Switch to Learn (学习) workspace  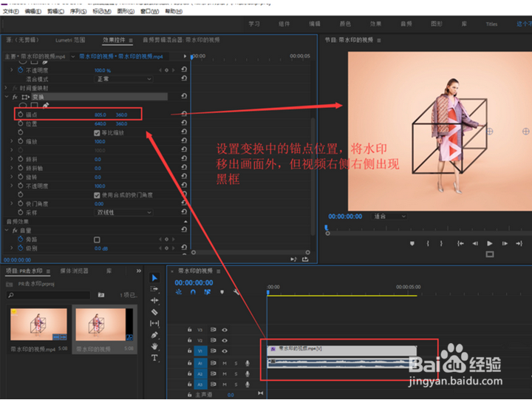point(253,24)
